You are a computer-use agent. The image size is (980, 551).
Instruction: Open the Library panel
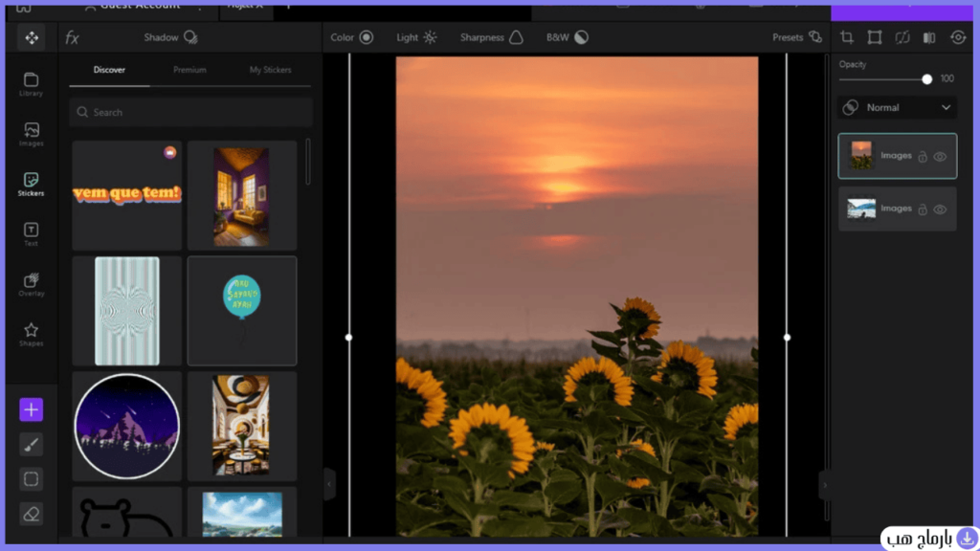click(31, 84)
